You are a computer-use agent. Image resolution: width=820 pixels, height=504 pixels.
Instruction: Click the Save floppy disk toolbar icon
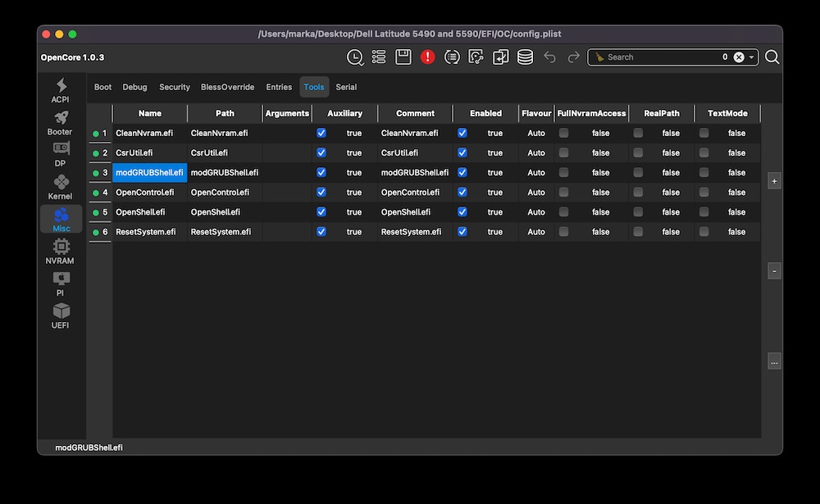point(403,57)
